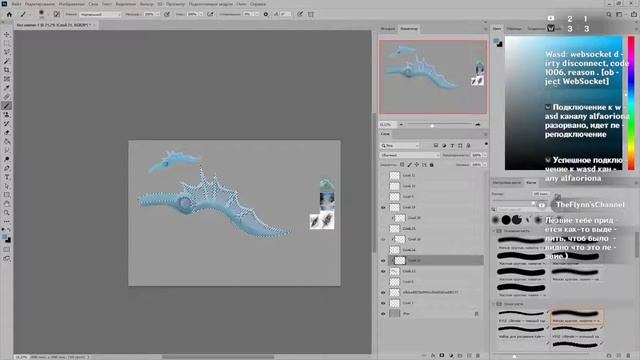Toggle lock transparent pixels
Screen dimensions: 640x360
[402, 164]
